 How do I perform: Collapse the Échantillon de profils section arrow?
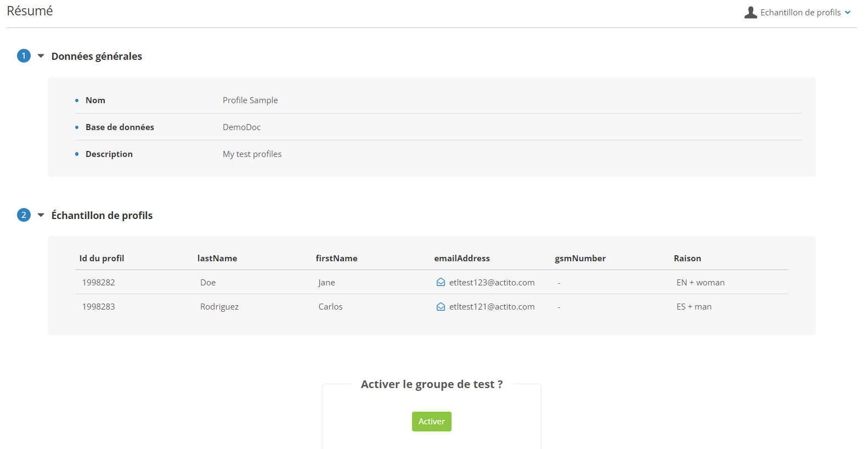tap(41, 215)
